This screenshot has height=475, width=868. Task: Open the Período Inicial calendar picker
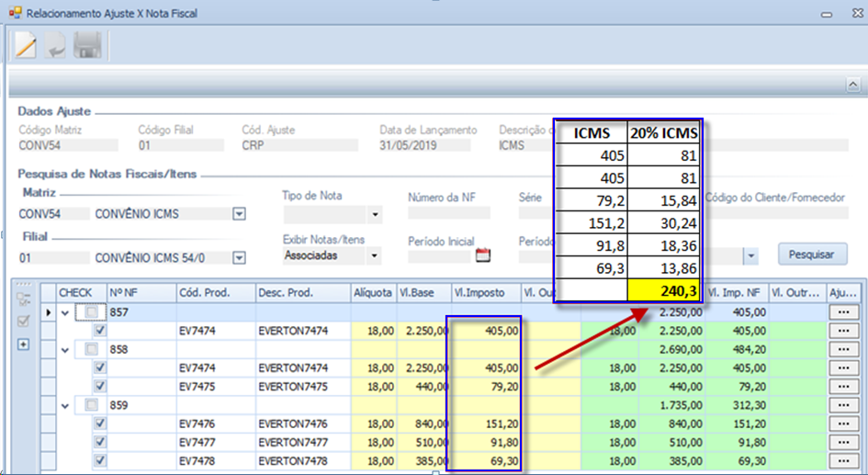click(483, 255)
